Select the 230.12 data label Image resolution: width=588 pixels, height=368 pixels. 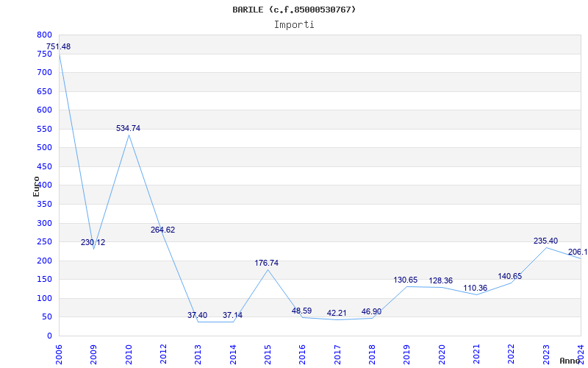pyautogui.click(x=93, y=243)
